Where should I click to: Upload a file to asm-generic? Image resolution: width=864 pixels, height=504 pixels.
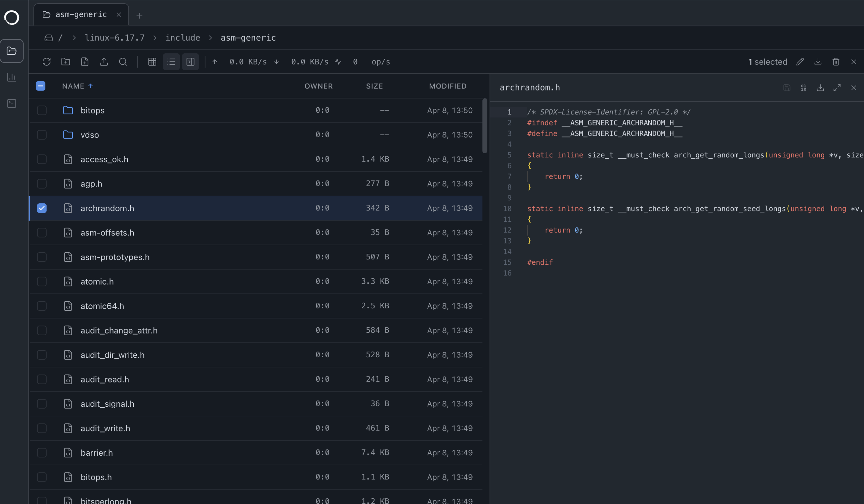(x=104, y=62)
